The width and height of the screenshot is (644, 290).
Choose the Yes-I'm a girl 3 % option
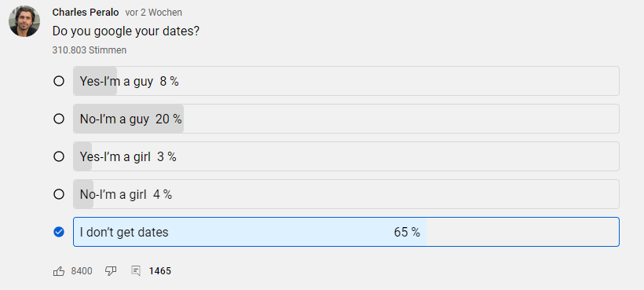pyautogui.click(x=346, y=156)
